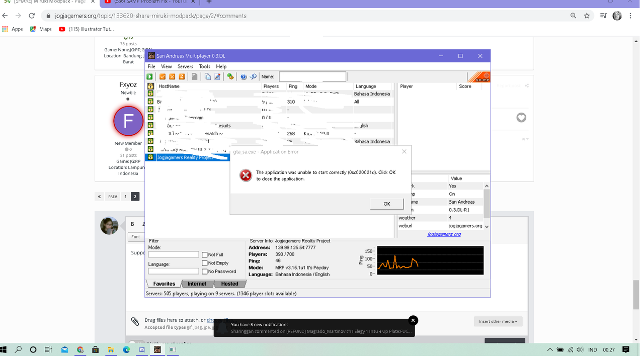
Task: Open the Servers menu in SA-MP
Action: point(185,66)
